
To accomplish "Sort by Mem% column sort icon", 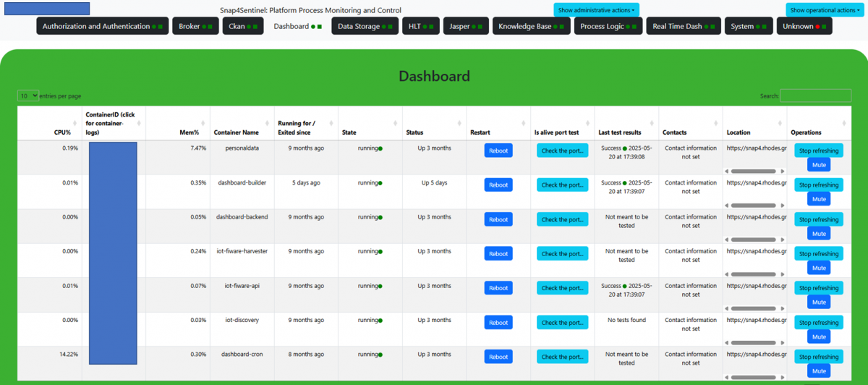I will pyautogui.click(x=205, y=123).
